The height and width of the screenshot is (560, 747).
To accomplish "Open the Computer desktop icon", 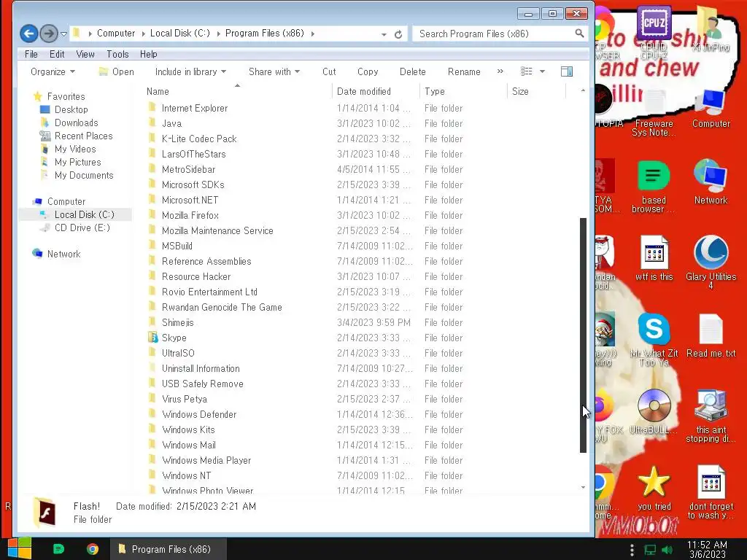I will 711,109.
